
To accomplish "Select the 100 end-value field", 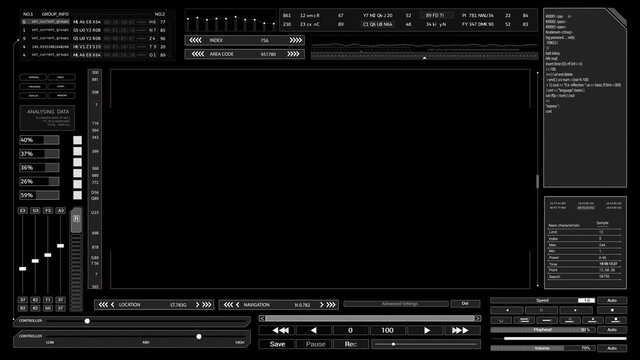I will (x=387, y=330).
